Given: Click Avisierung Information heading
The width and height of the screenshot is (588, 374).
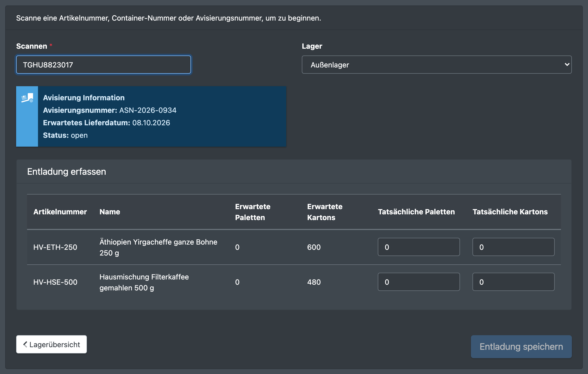Looking at the screenshot, I should [84, 98].
